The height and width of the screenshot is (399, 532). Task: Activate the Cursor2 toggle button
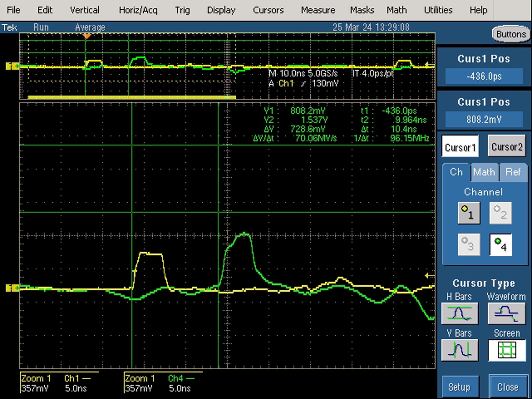(507, 146)
